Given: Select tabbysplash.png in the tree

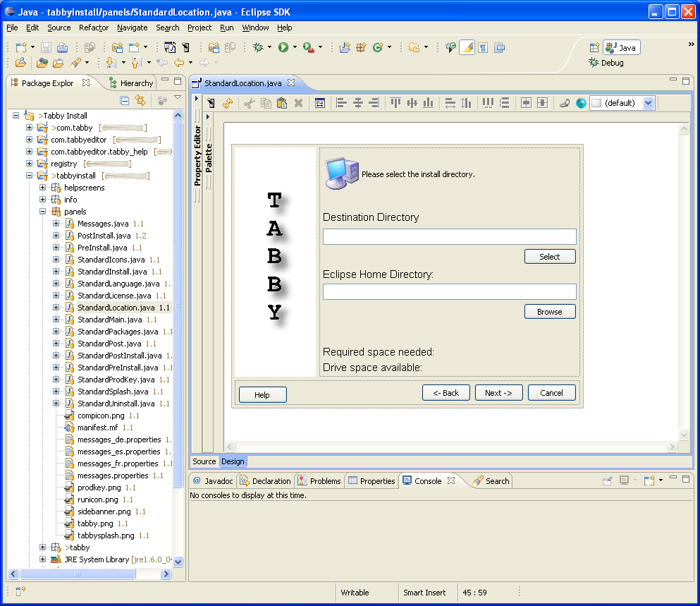Looking at the screenshot, I should (x=106, y=535).
